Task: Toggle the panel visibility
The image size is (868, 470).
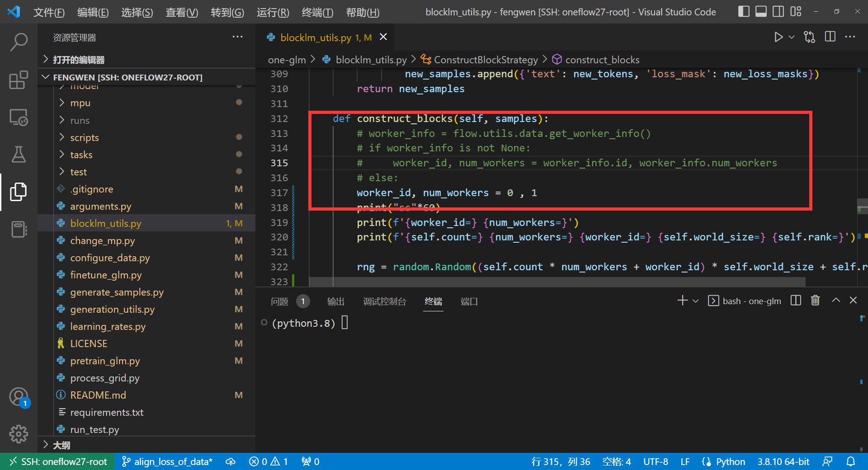Action: 760,11
